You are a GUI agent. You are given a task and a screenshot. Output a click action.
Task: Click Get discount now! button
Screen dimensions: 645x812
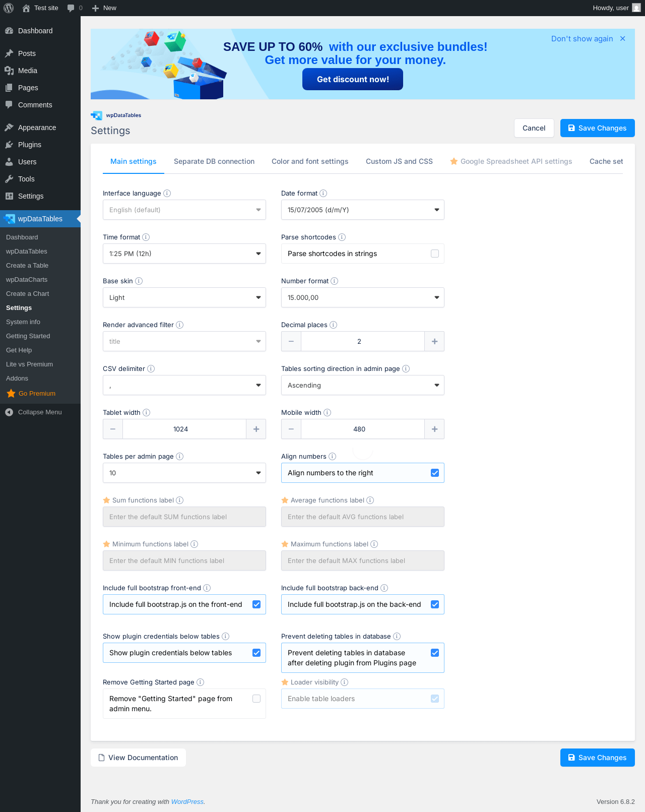tap(353, 79)
